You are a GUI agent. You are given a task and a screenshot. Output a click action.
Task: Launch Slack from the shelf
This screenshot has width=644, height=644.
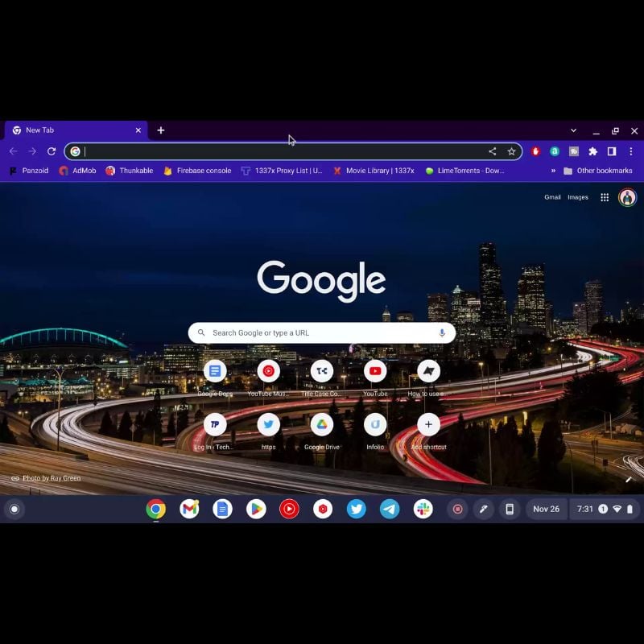(423, 510)
